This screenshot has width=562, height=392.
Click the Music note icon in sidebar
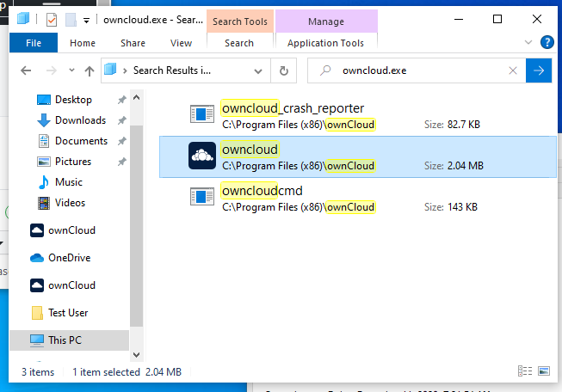click(x=44, y=182)
